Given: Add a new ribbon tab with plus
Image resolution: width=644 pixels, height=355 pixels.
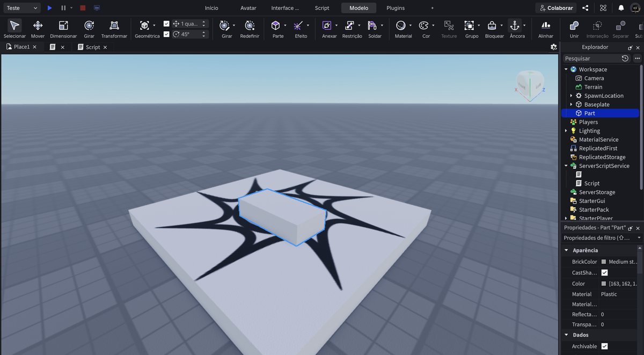Looking at the screenshot, I should click(433, 8).
